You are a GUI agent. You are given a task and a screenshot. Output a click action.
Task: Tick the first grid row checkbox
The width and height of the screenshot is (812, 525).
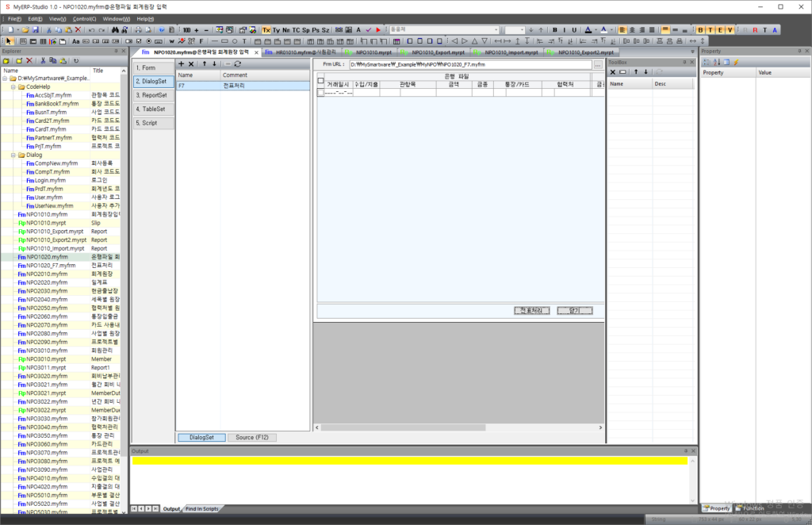pos(320,93)
